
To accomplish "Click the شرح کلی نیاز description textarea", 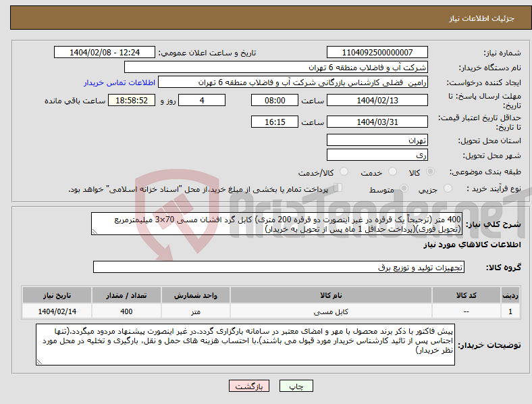I will click(x=277, y=224).
